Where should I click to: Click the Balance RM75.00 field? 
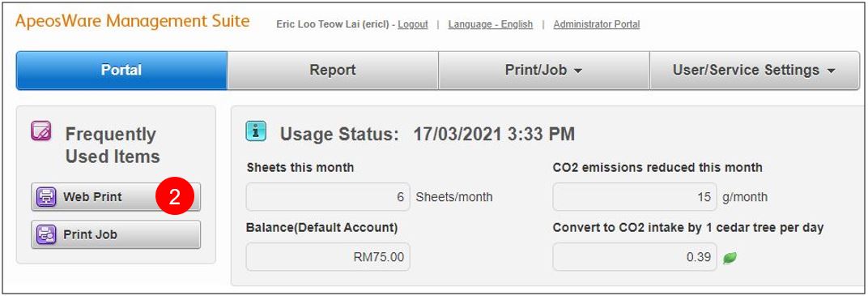click(x=328, y=256)
